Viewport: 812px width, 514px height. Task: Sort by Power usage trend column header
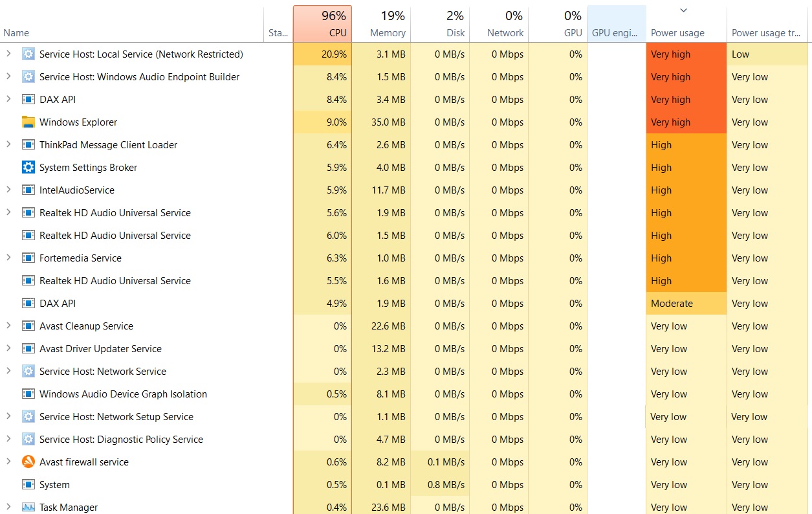[x=768, y=24]
